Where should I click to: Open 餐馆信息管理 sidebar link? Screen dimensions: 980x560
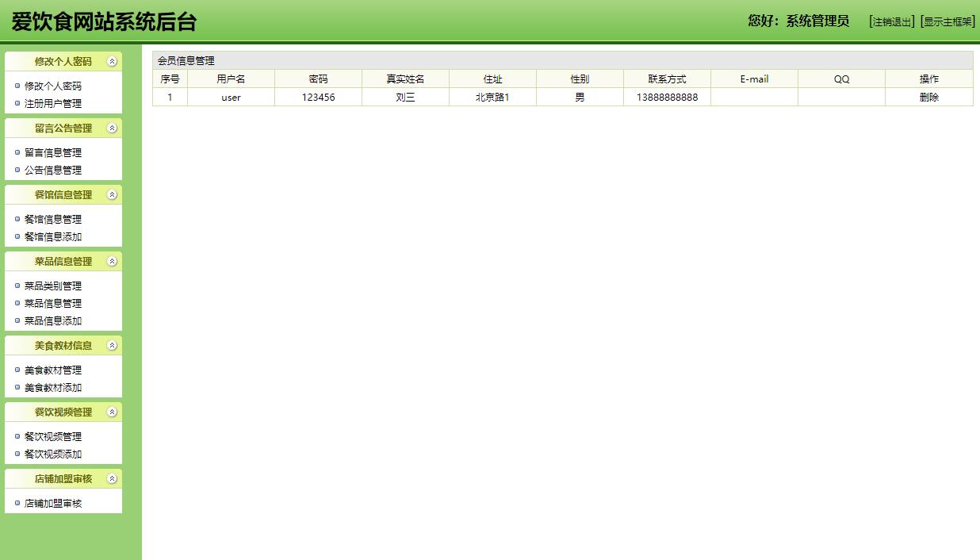(x=53, y=219)
